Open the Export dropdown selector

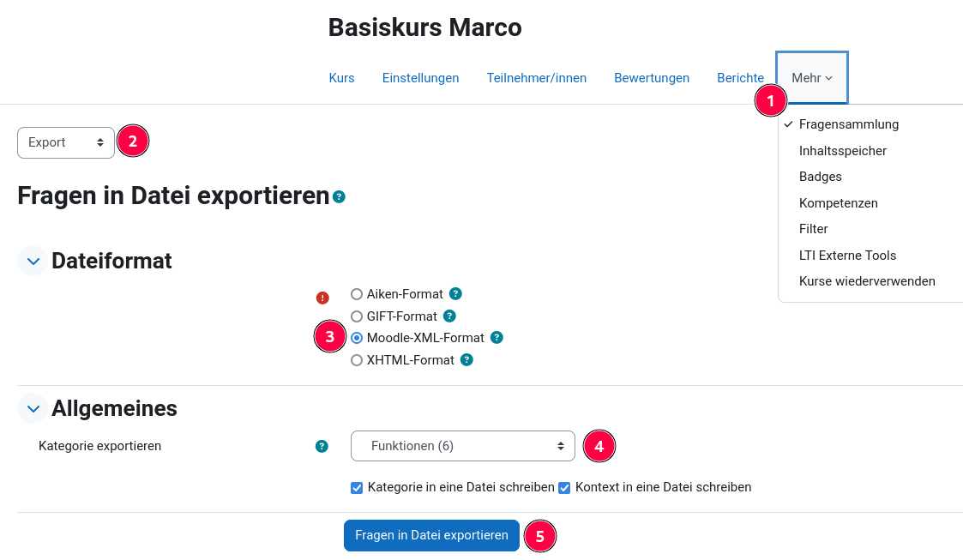[x=66, y=142]
